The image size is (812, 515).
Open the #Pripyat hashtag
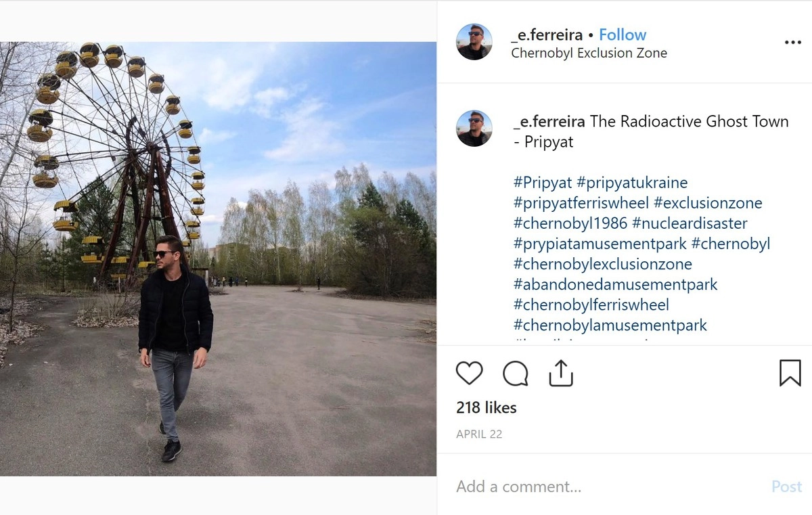(x=543, y=183)
